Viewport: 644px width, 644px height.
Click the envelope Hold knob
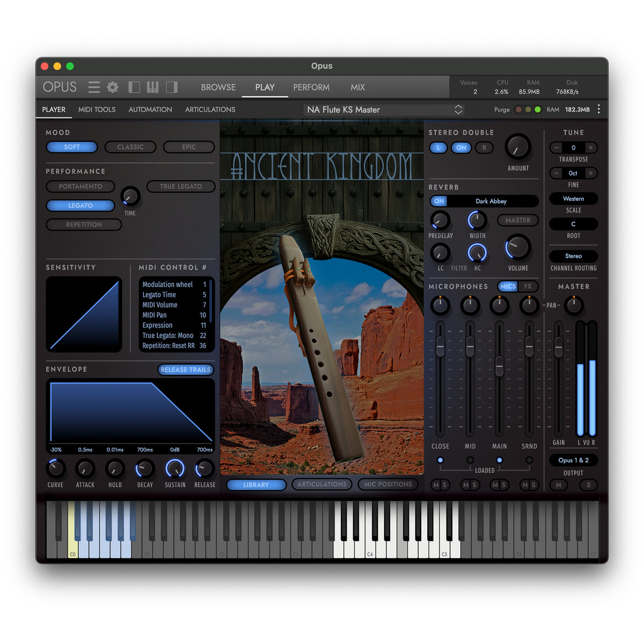click(x=115, y=469)
